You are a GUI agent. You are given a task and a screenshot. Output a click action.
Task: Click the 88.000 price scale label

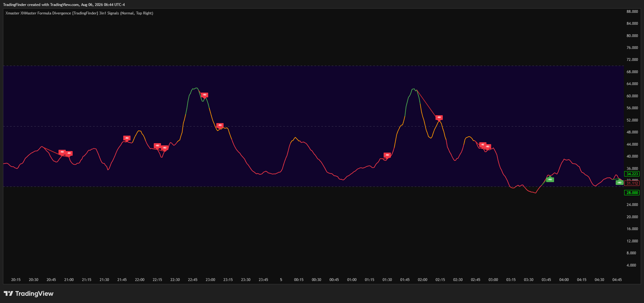point(632,12)
